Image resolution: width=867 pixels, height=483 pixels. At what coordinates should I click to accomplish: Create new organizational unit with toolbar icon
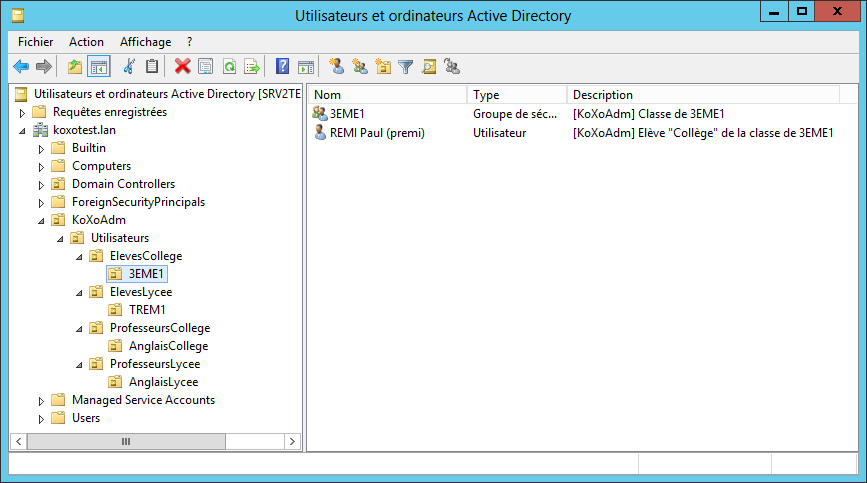click(x=383, y=67)
